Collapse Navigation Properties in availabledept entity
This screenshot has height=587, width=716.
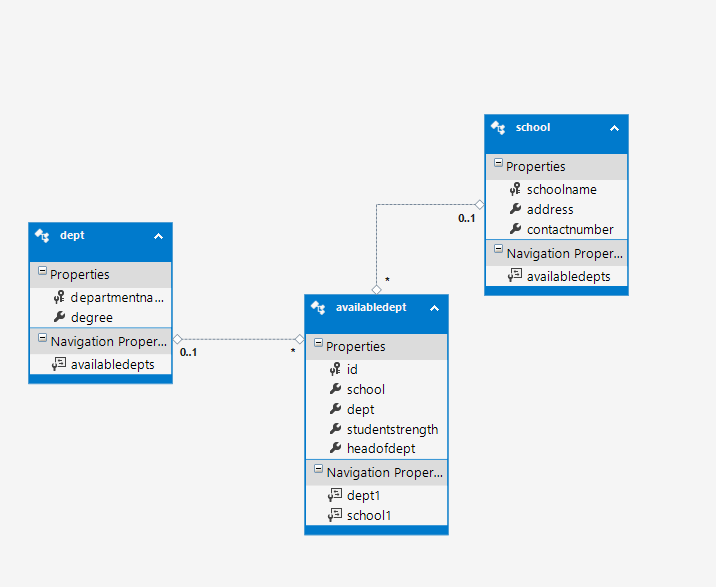pos(318,469)
